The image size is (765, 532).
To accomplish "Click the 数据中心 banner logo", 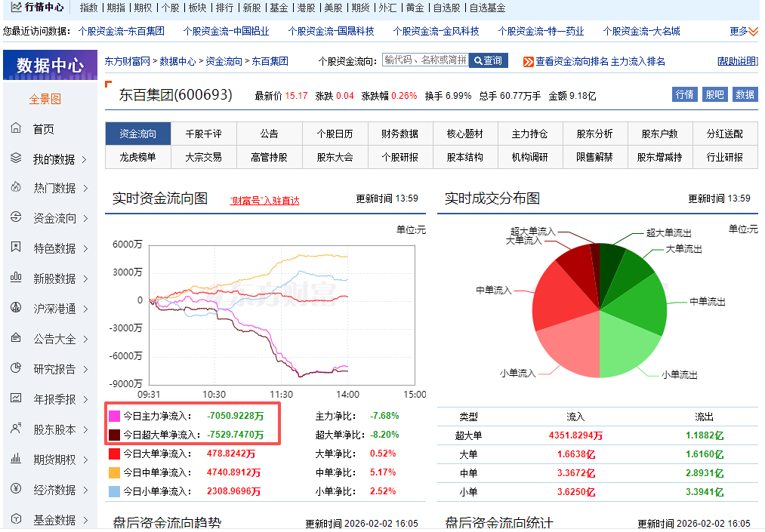I will tap(50, 65).
